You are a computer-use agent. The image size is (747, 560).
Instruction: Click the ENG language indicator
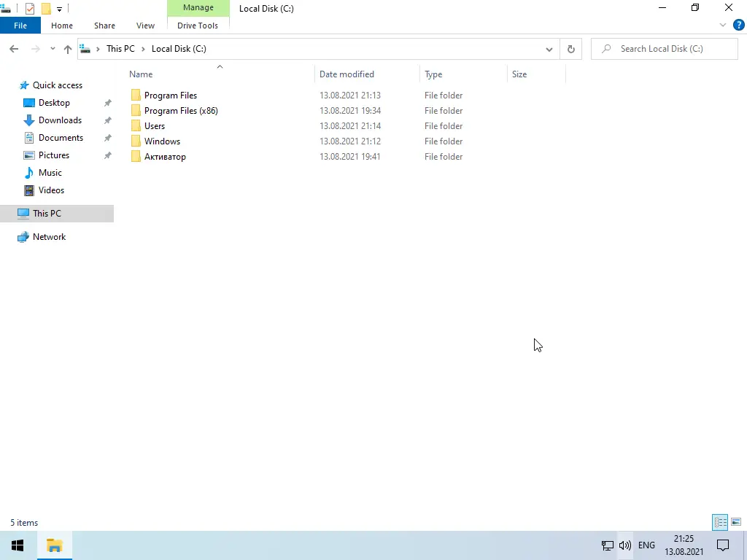pos(646,545)
